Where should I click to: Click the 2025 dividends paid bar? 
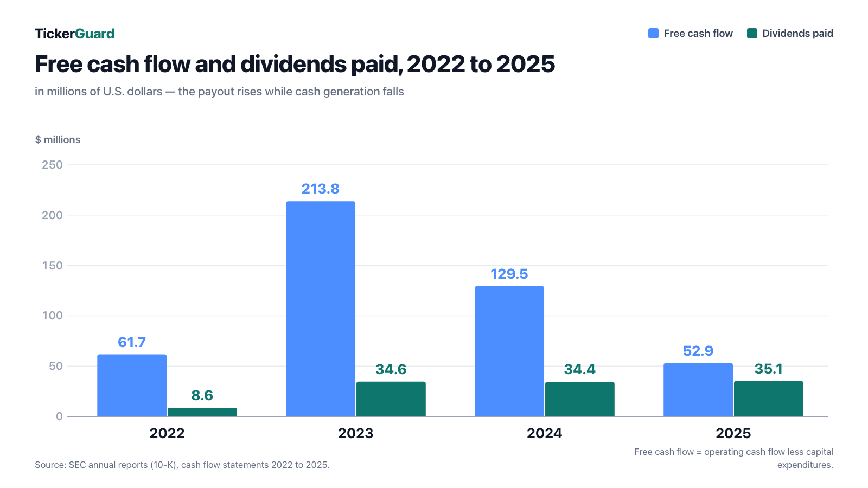coord(769,399)
